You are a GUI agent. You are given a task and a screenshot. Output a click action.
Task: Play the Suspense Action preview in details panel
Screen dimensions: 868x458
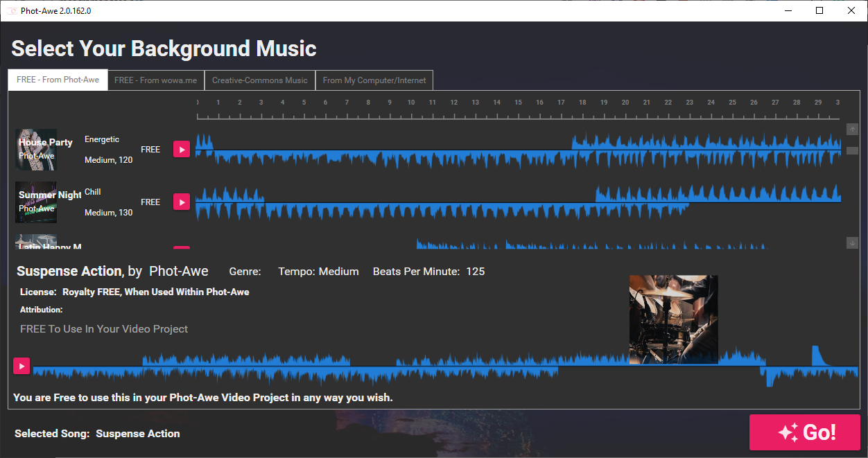(x=21, y=366)
